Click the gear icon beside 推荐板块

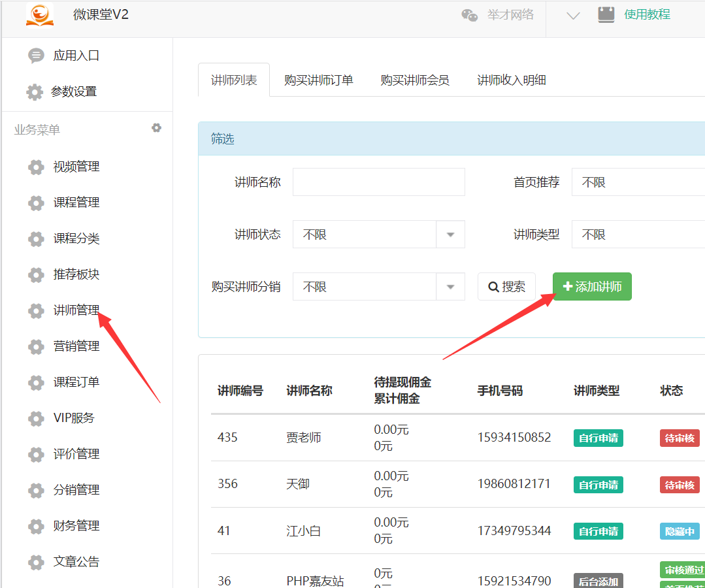point(36,274)
